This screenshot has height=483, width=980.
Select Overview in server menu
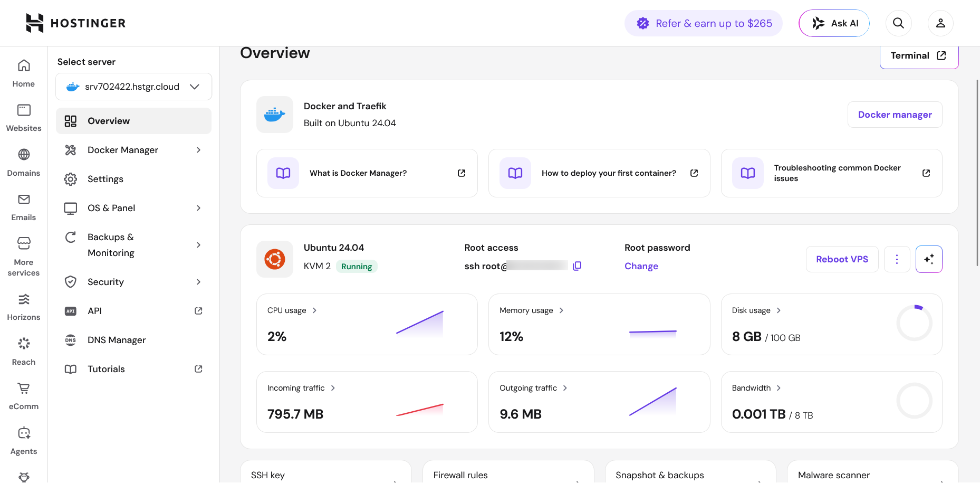click(134, 121)
